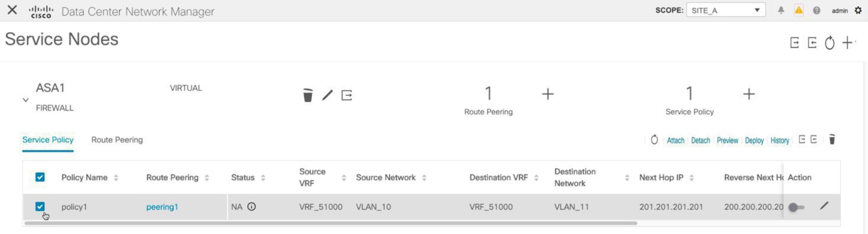The height and width of the screenshot is (234, 868).
Task: Open the peering1 link
Action: 162,207
